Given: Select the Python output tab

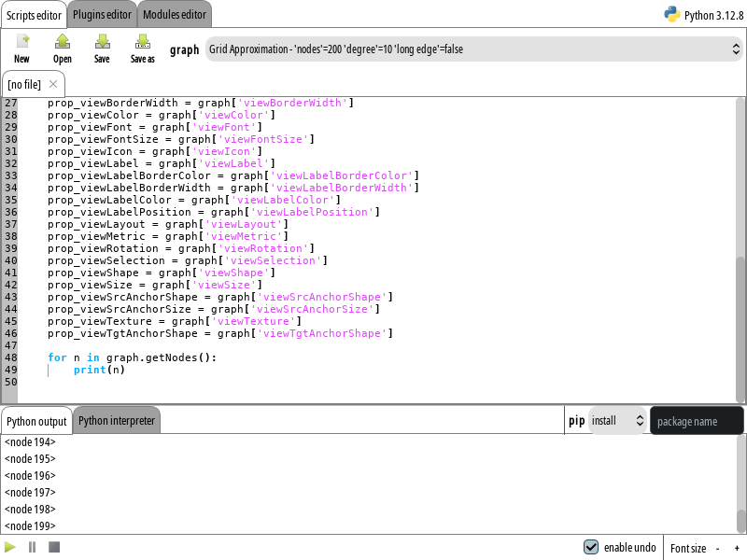Looking at the screenshot, I should pyautogui.click(x=36, y=421).
